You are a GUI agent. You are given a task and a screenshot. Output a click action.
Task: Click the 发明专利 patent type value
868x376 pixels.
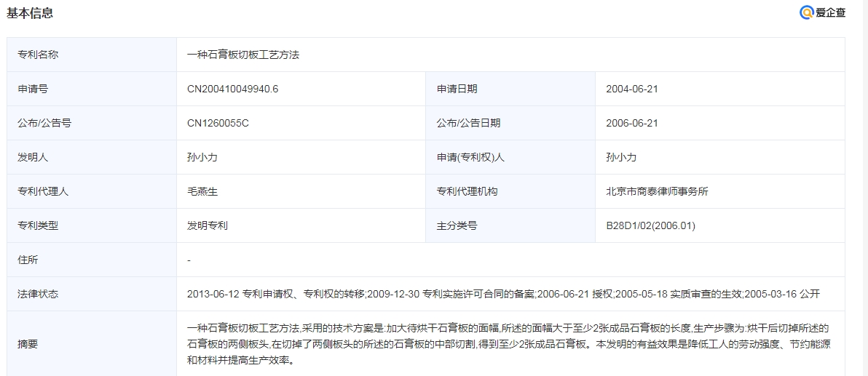tap(208, 225)
